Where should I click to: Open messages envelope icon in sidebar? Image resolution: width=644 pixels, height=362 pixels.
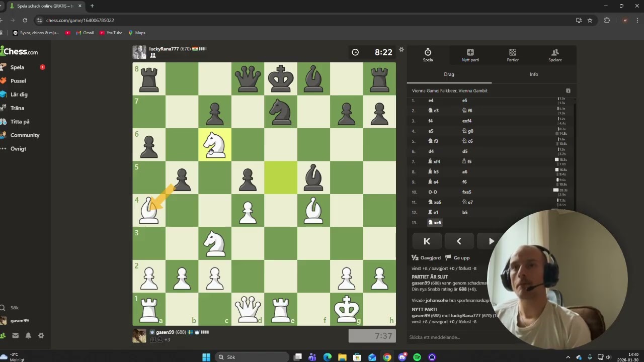tap(15, 336)
